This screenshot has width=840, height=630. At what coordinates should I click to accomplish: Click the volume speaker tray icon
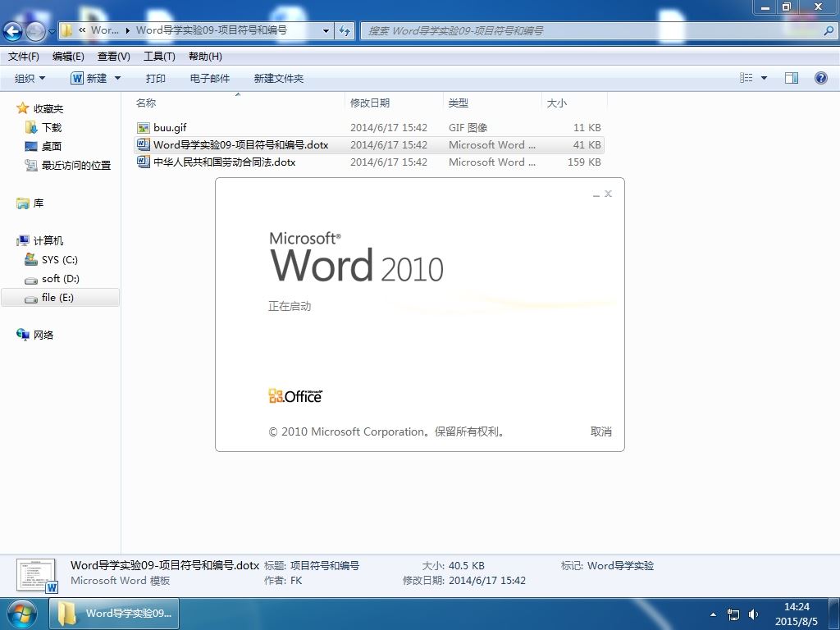[753, 614]
